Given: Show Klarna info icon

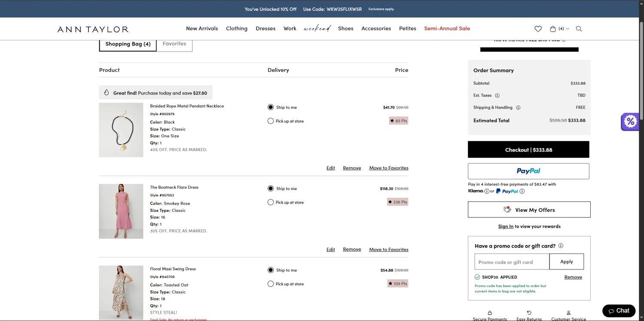Looking at the screenshot, I should (x=487, y=191).
